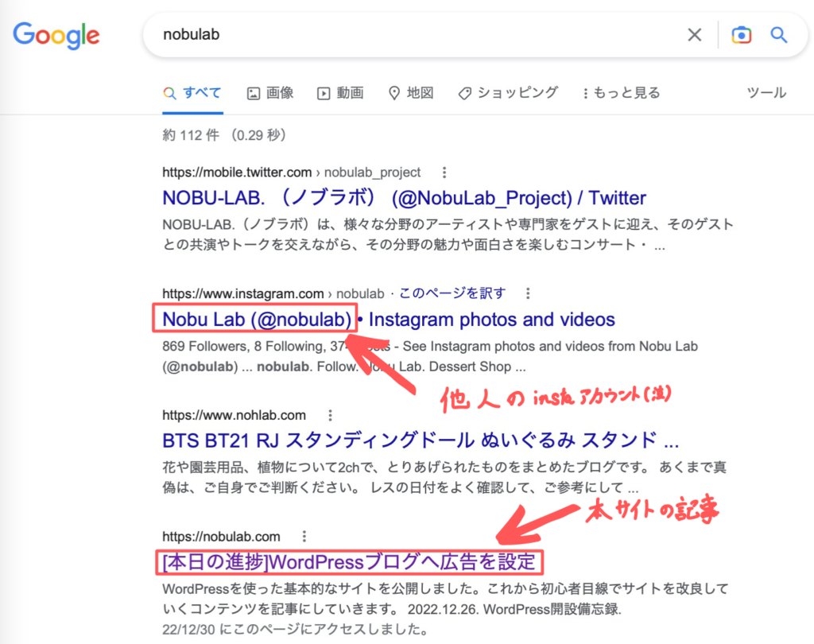Open three-dot menu beside Instagram result URL

[x=529, y=293]
